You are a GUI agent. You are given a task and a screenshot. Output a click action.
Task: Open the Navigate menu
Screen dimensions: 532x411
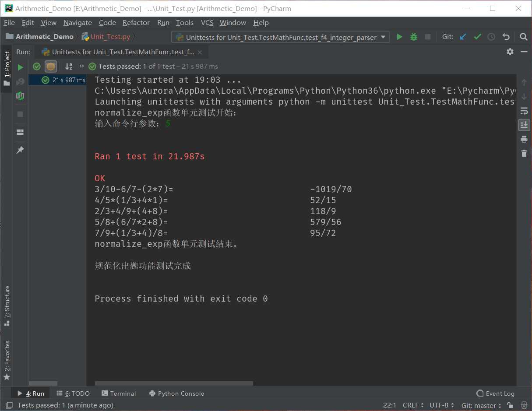pos(78,23)
